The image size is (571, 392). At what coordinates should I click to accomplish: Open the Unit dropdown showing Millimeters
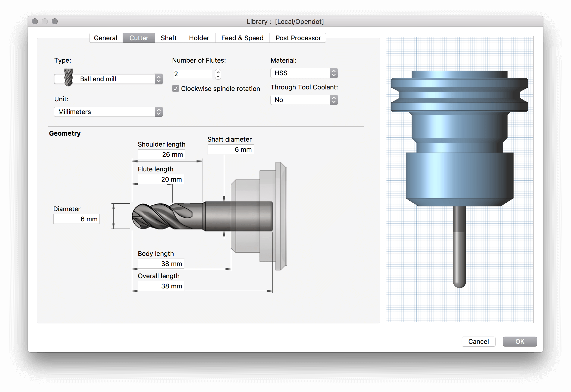[109, 112]
